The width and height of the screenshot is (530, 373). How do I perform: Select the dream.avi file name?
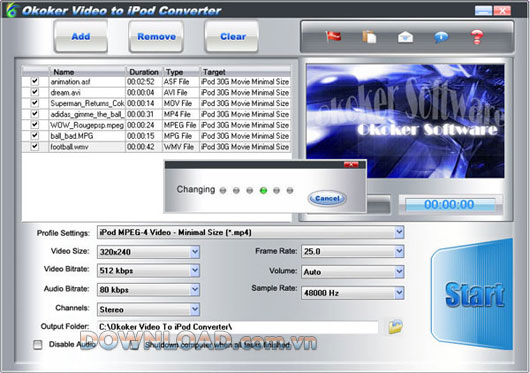[x=65, y=93]
